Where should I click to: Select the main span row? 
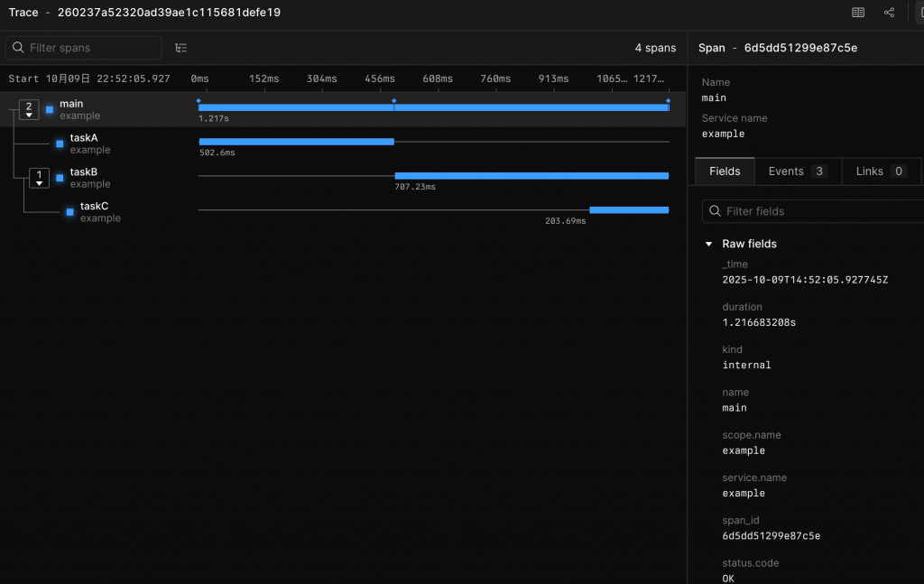point(342,109)
